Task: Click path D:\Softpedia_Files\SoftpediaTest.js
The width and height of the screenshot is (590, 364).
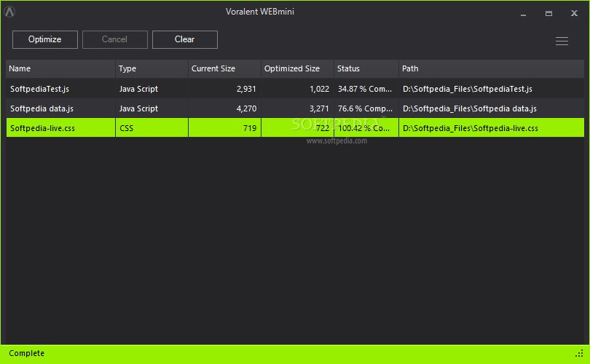Action: pos(468,89)
